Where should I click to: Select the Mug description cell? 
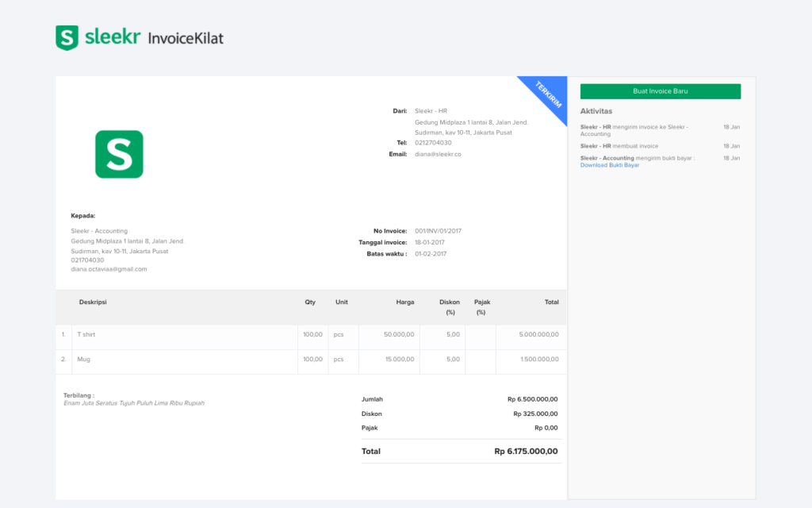click(84, 360)
